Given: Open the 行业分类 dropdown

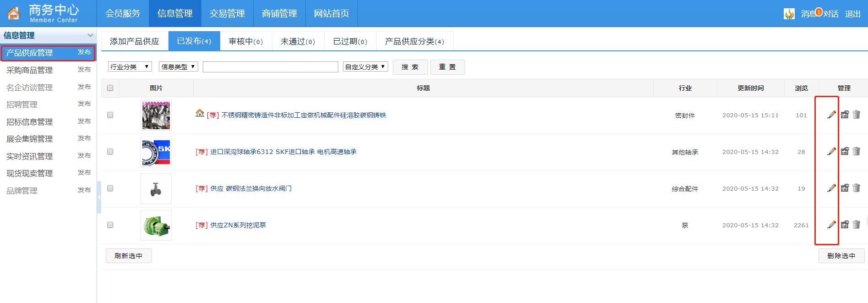Looking at the screenshot, I should click(x=130, y=67).
